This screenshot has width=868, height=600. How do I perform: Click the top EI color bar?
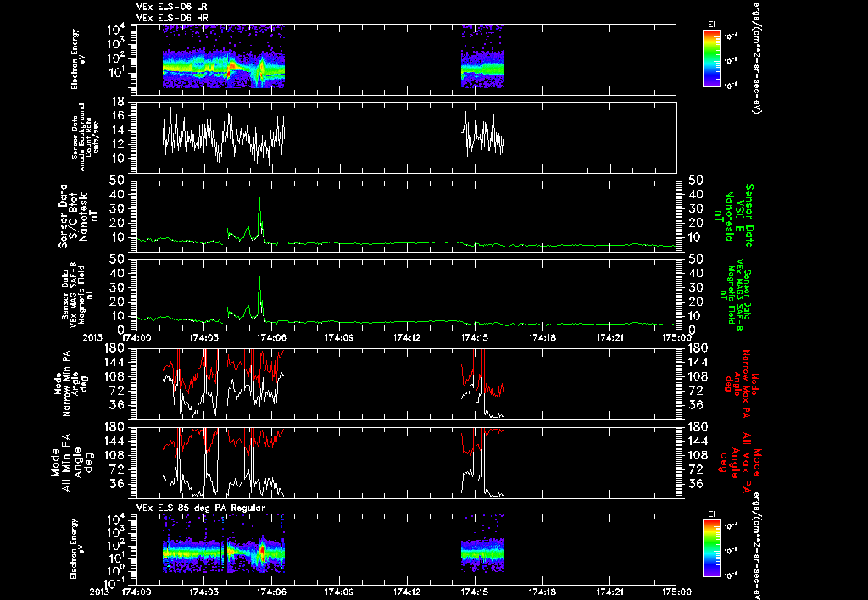pos(711,58)
